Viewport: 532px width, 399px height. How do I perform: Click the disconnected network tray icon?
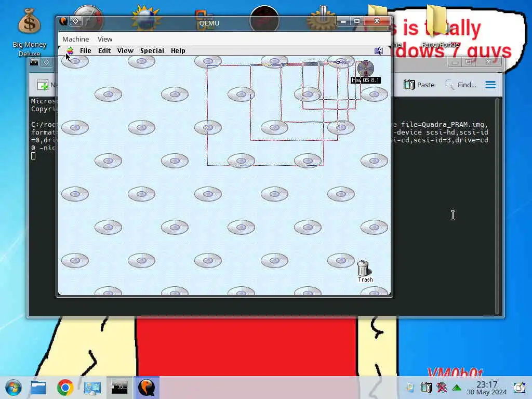tap(442, 388)
